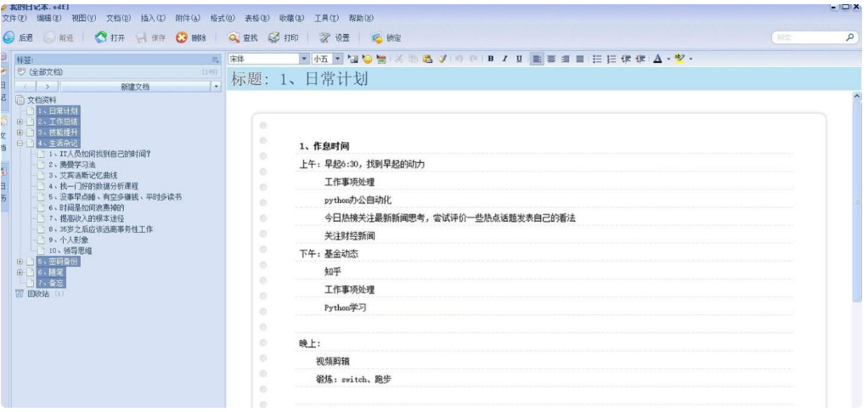The image size is (868, 412).
Task: Expand the 6、随笔 tree node
Action: point(20,273)
